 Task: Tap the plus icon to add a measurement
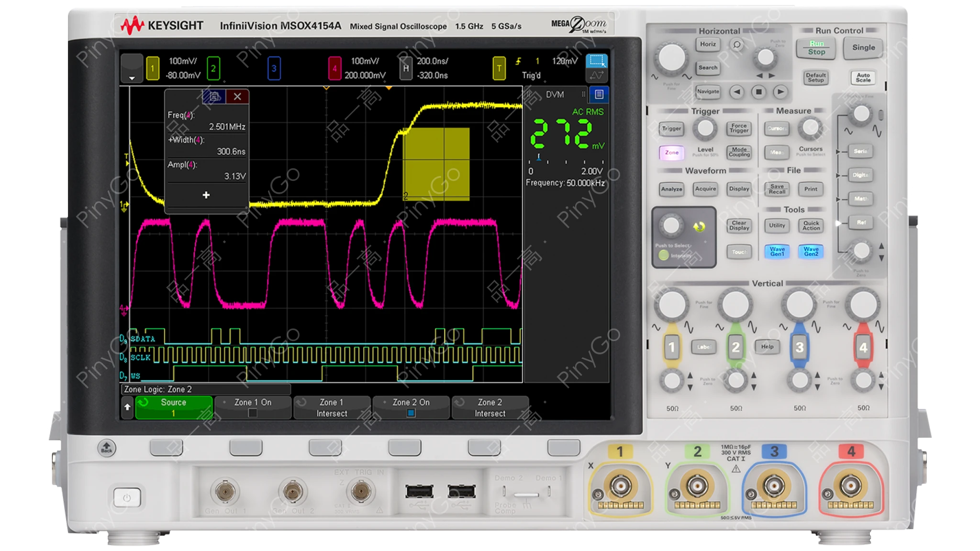point(206,195)
